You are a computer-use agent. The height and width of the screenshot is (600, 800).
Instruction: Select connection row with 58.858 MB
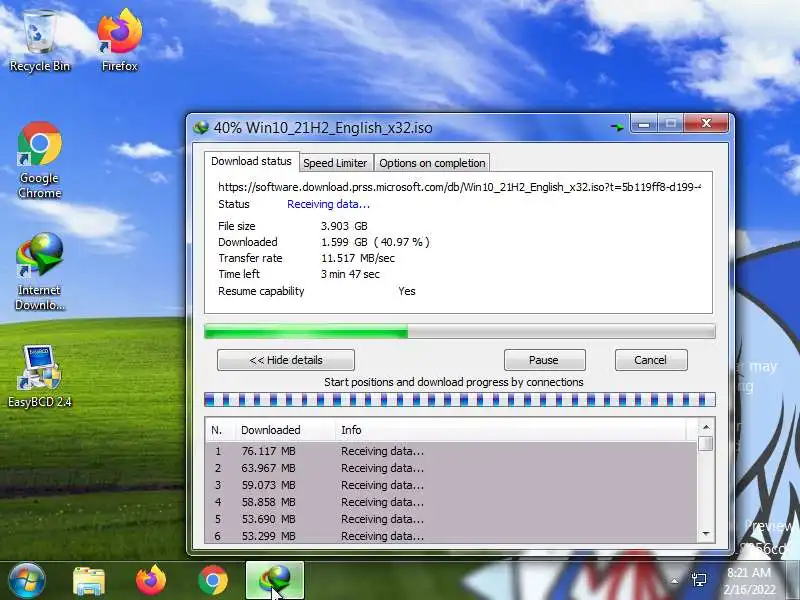pyautogui.click(x=451, y=502)
